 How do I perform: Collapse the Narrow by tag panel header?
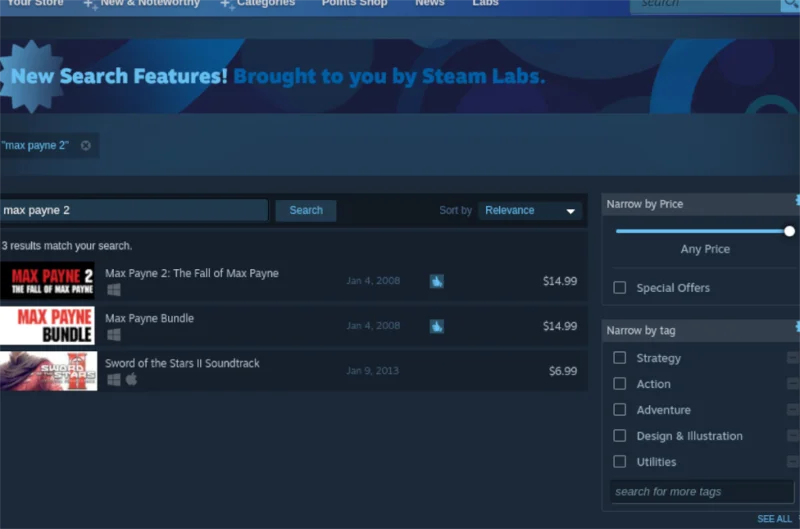pyautogui.click(x=701, y=331)
